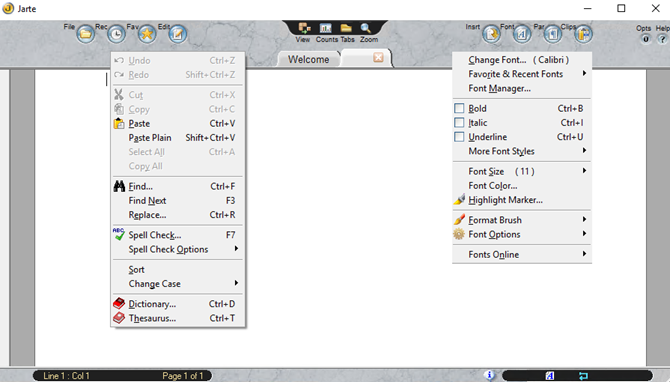The width and height of the screenshot is (670, 382).
Task: Choose Change Font... (Calibri)
Action: click(522, 60)
